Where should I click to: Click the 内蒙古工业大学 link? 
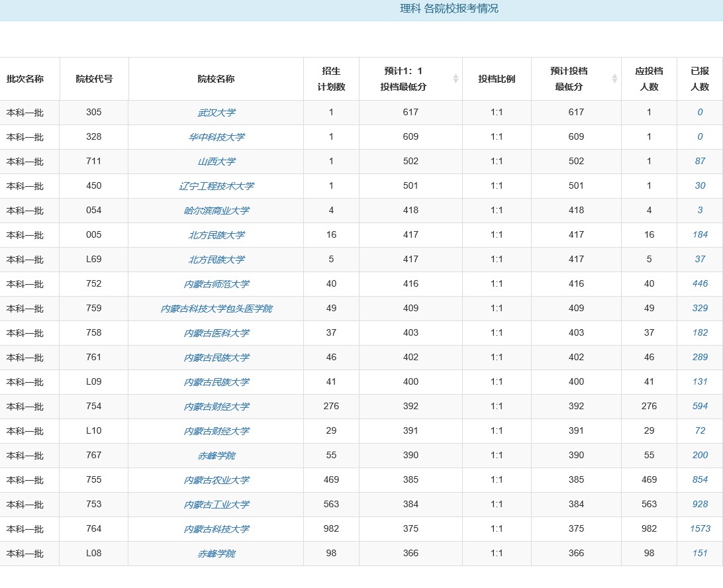pos(216,505)
